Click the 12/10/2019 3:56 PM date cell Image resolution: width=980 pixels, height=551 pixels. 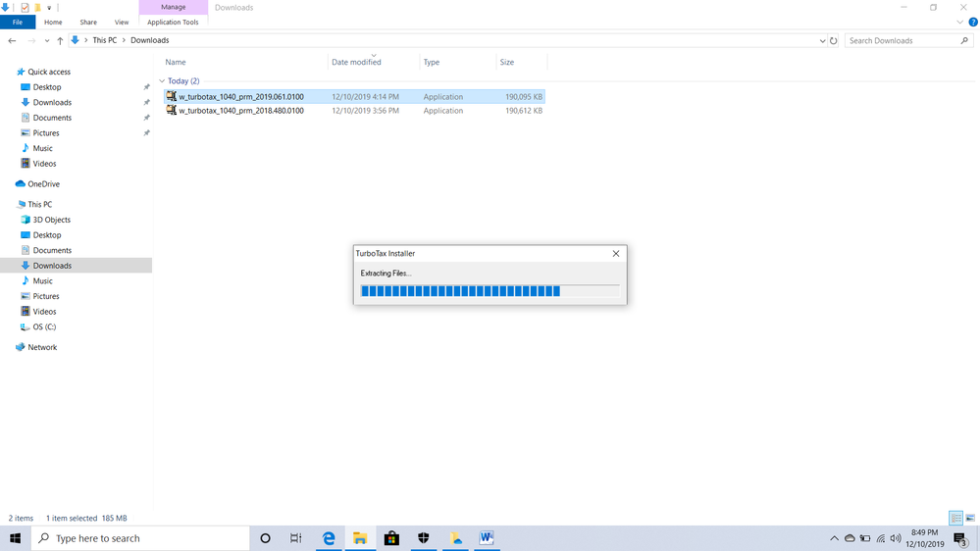click(365, 111)
